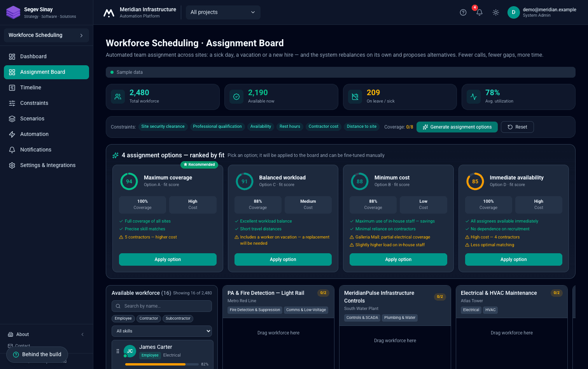Toggle the light theme sun icon

[x=496, y=12]
